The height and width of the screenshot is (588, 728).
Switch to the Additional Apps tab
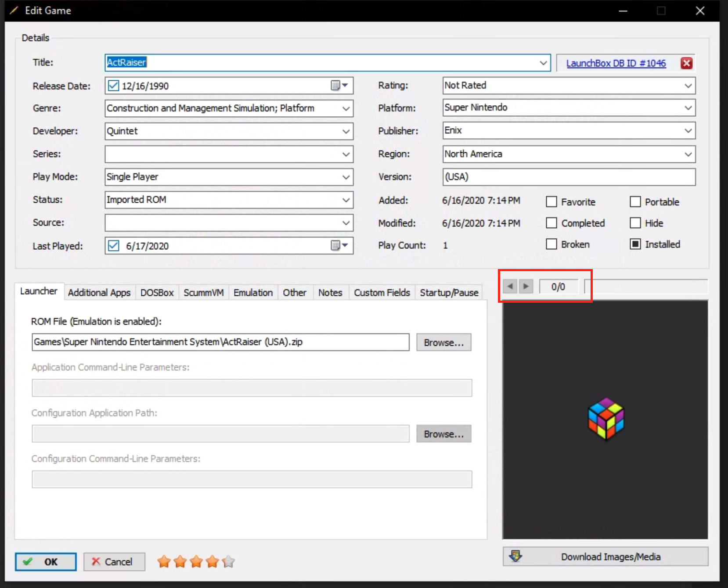[x=99, y=293]
